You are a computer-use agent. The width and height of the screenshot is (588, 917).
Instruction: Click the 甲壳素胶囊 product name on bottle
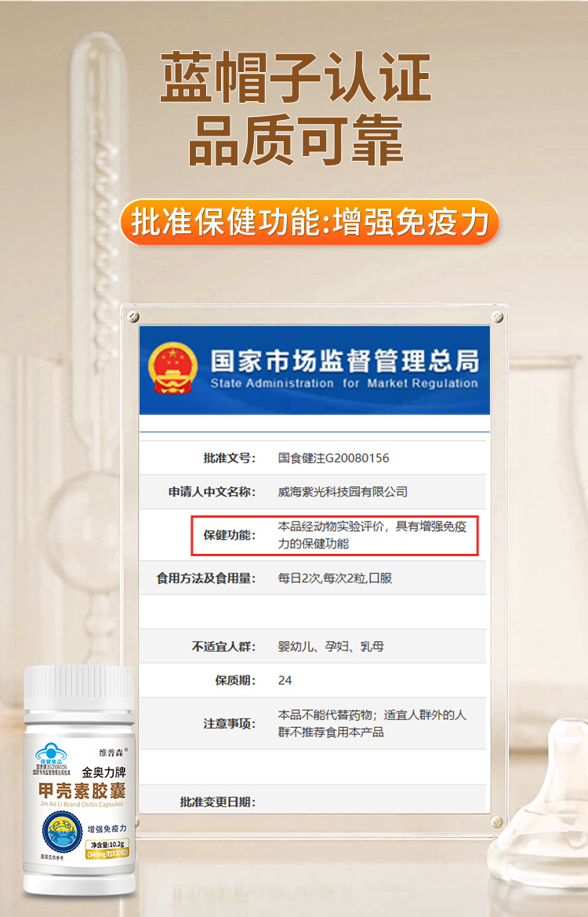82,791
